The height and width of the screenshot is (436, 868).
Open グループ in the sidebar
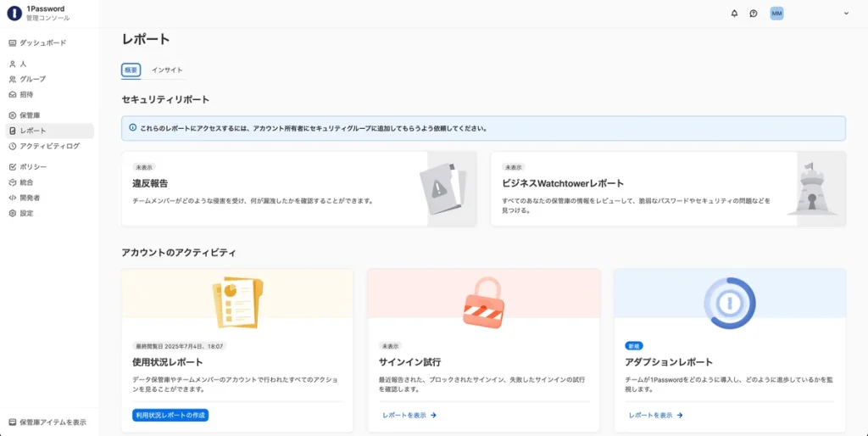point(32,79)
